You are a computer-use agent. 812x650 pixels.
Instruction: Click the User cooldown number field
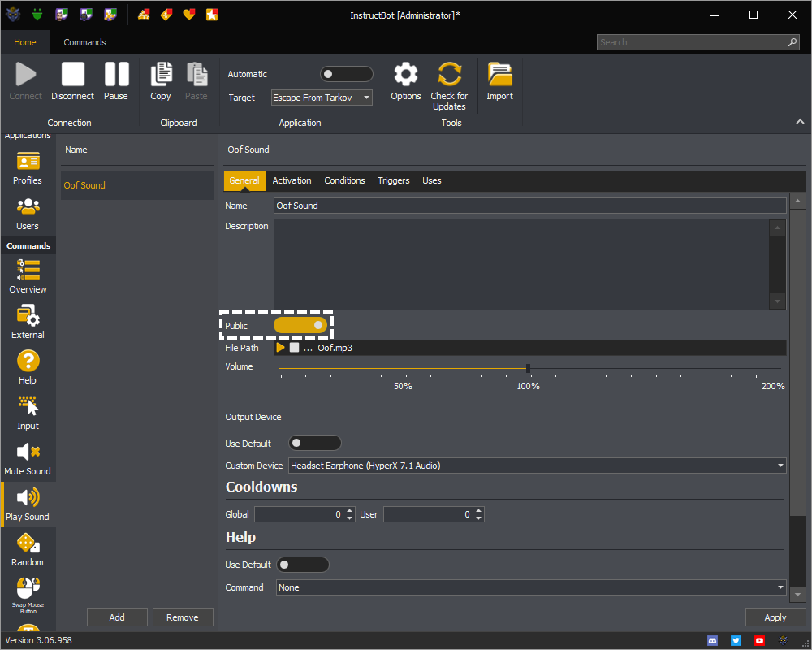click(x=428, y=514)
